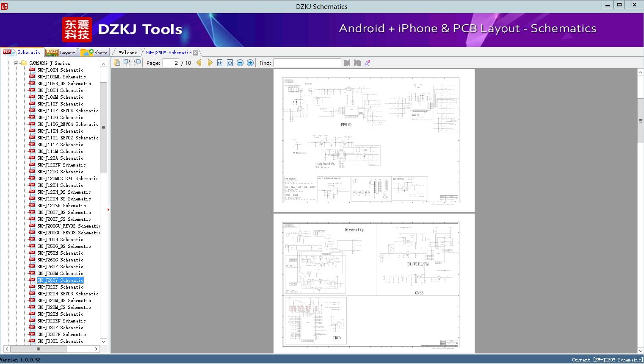Select SM-J200F_DS Schematic entry
The width and height of the screenshot is (644, 364).
pos(64,212)
